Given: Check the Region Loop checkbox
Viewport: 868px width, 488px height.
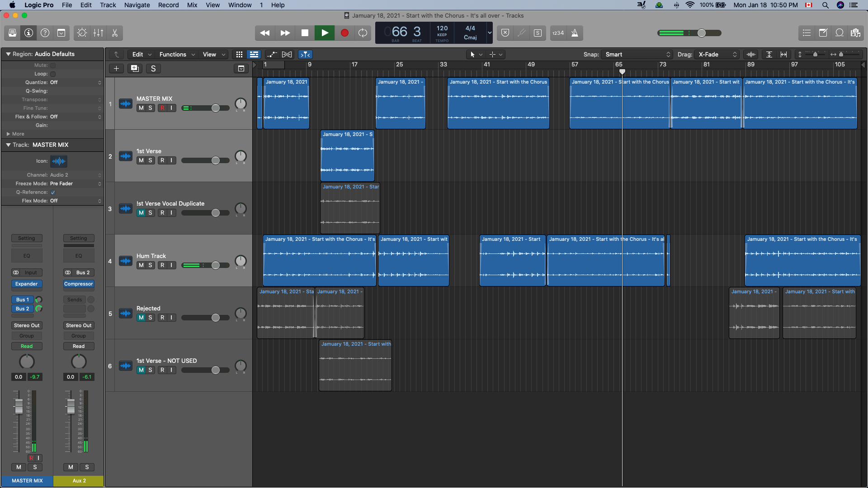Looking at the screenshot, I should (x=53, y=74).
